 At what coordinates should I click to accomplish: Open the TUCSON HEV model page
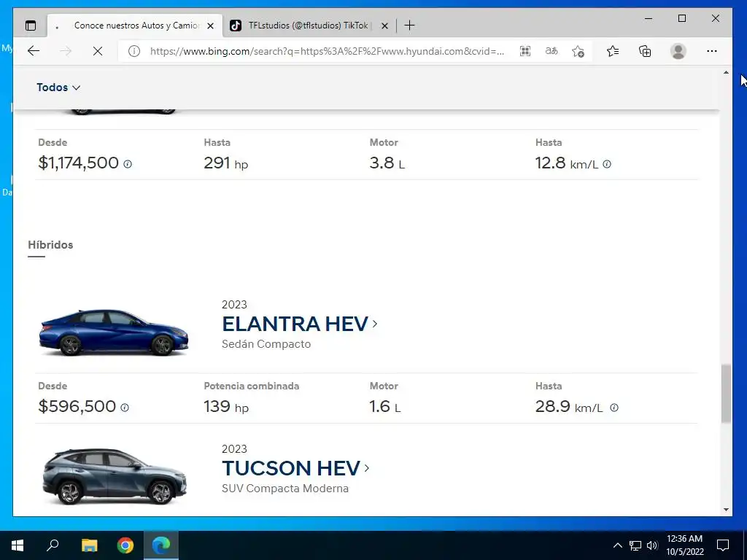point(295,468)
